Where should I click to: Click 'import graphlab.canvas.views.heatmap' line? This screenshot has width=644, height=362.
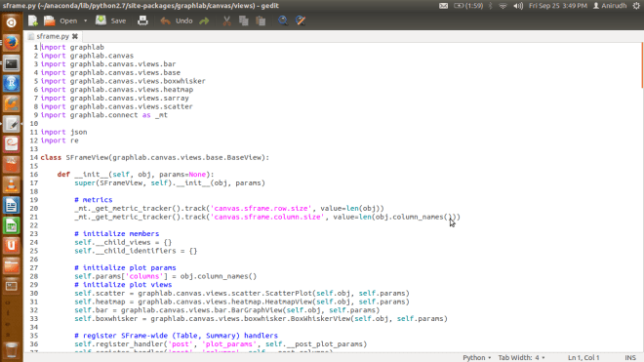tap(117, 90)
